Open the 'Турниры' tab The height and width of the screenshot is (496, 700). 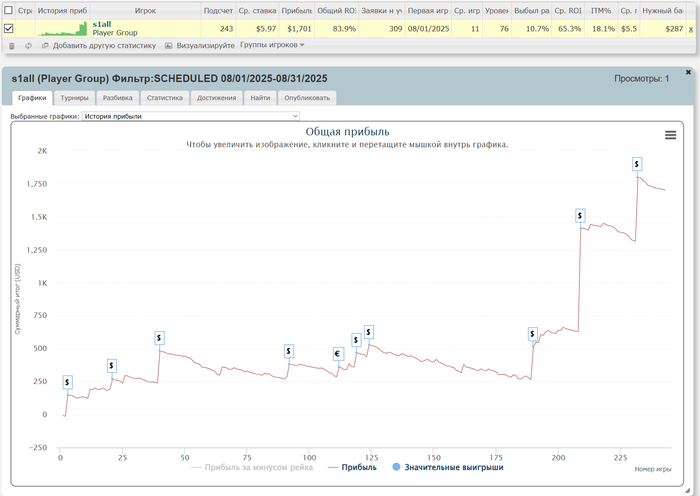coord(75,98)
